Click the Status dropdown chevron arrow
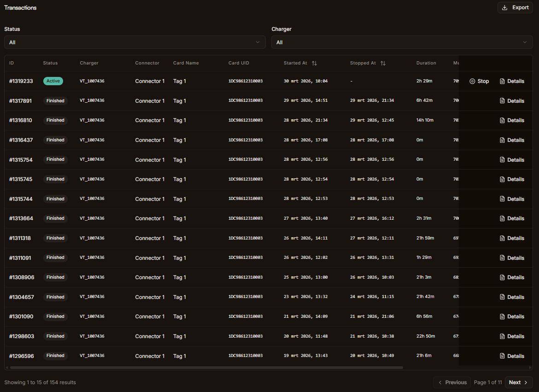 [258, 42]
